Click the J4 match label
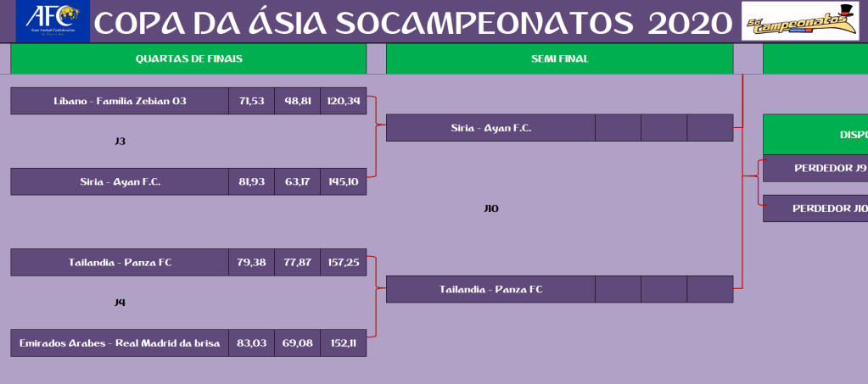868x384 pixels. [120, 303]
